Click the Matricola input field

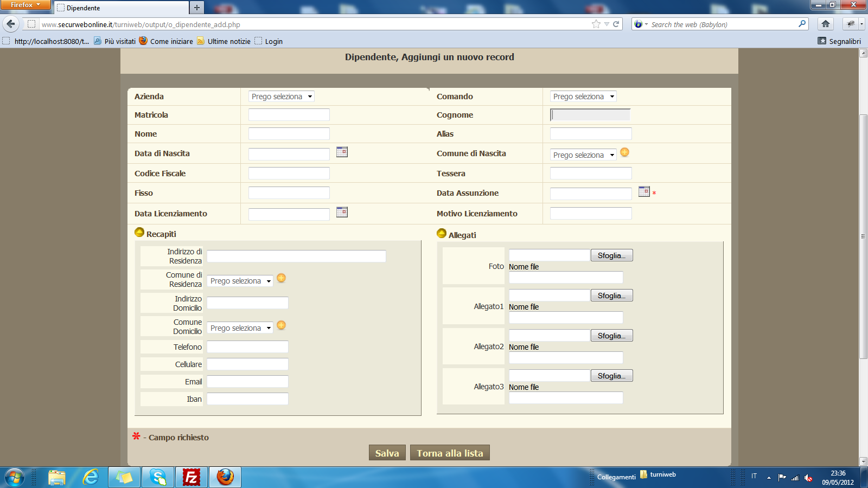pos(289,115)
